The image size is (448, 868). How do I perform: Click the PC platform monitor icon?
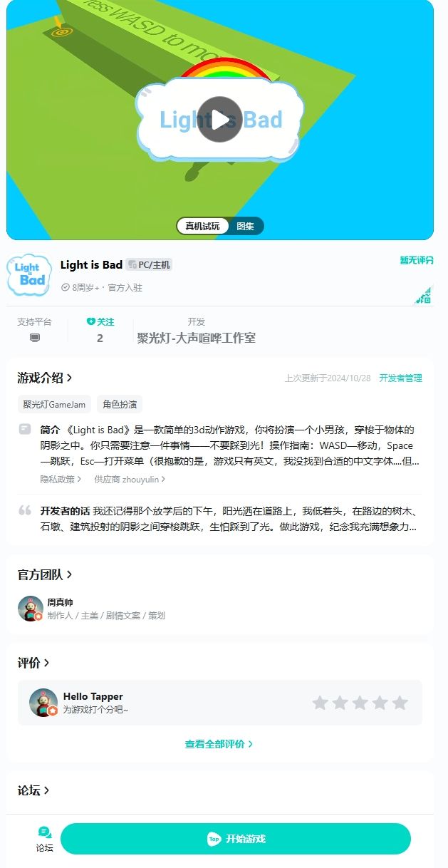tap(35, 338)
